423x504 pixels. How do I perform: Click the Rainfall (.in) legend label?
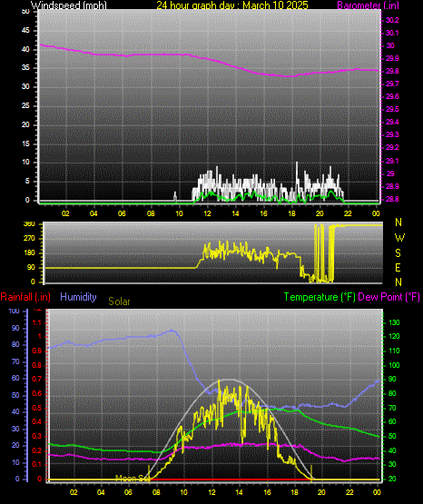pyautogui.click(x=25, y=297)
